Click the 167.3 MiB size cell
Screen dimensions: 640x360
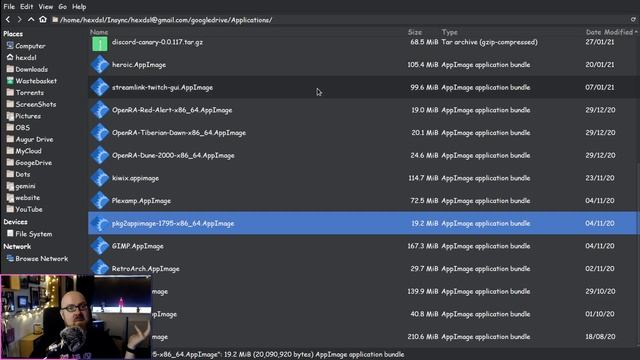pos(422,246)
